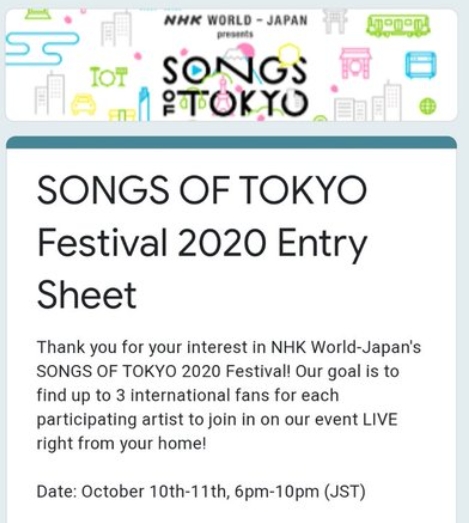
Task: Click the green train icon in banner
Action: pyautogui.click(x=398, y=25)
